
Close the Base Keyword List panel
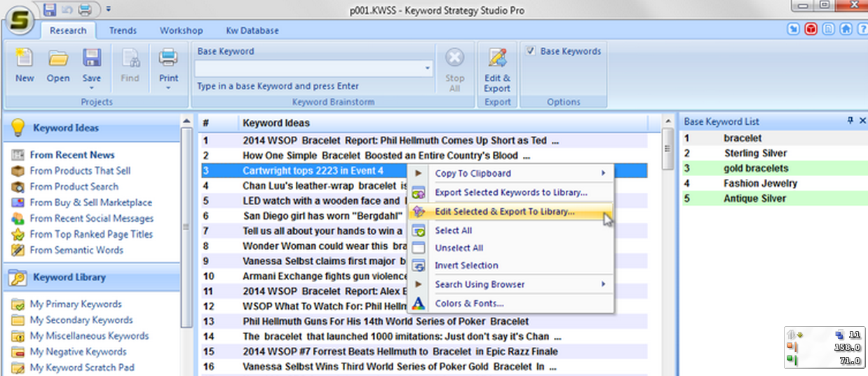[x=862, y=121]
